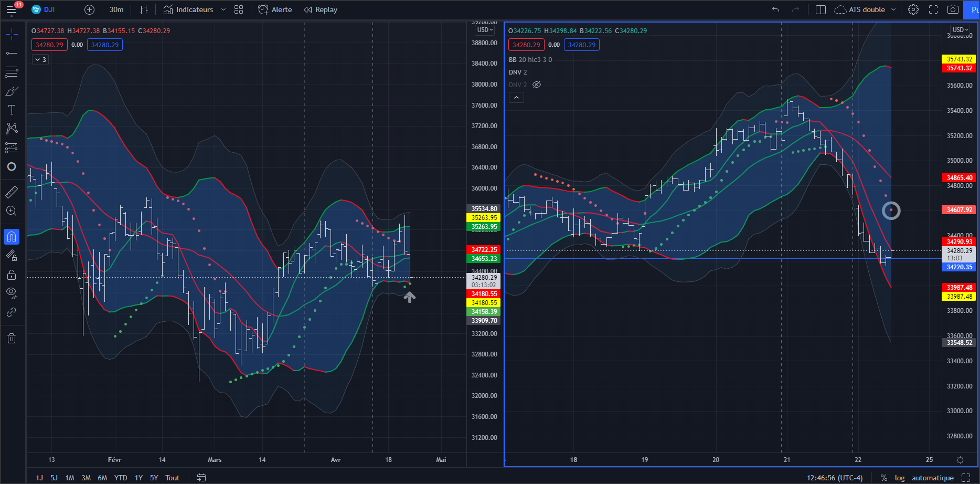Open the DJI symbol search
980x484 pixels.
[x=44, y=9]
